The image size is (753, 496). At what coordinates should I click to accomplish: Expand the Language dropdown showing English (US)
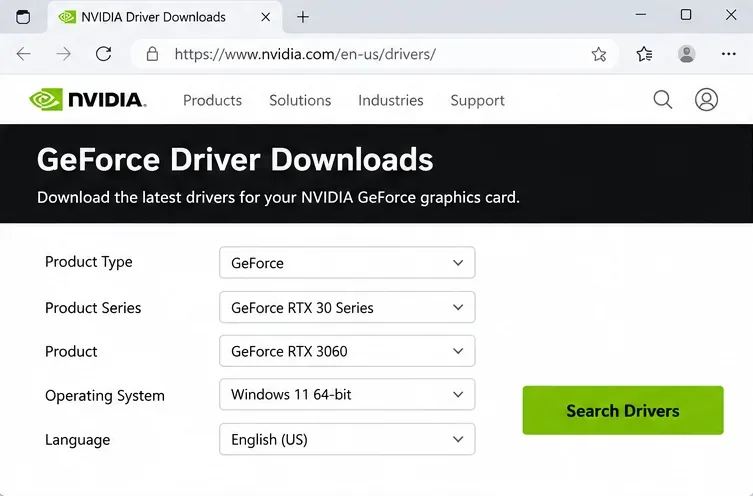(347, 439)
